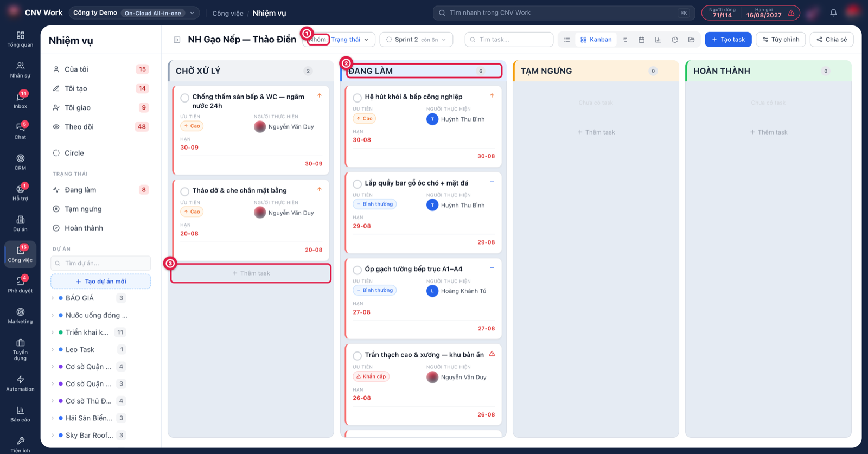Open Theo dõi task filter
Image resolution: width=868 pixels, height=454 pixels.
click(100, 127)
